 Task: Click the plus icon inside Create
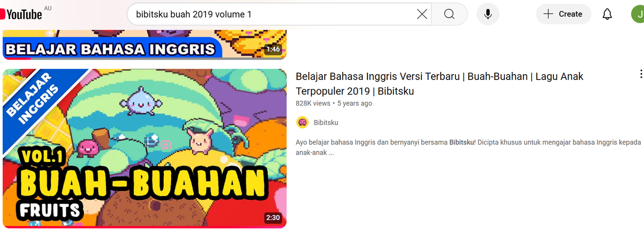coord(548,14)
